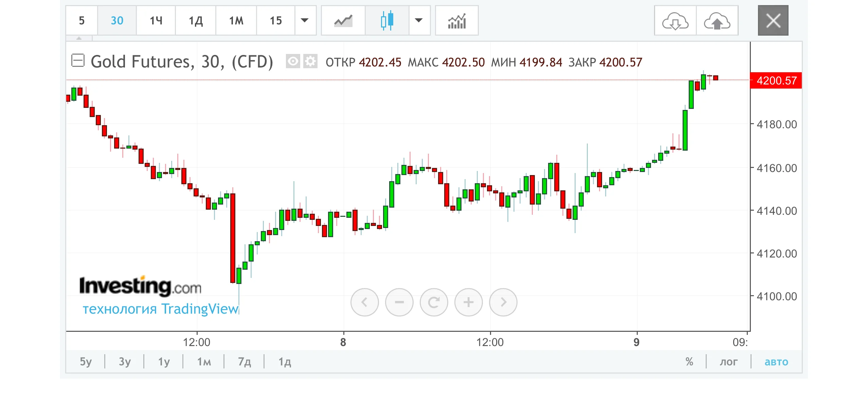Switch to the 1М monthly interval
This screenshot has width=868, height=400.
pos(236,21)
